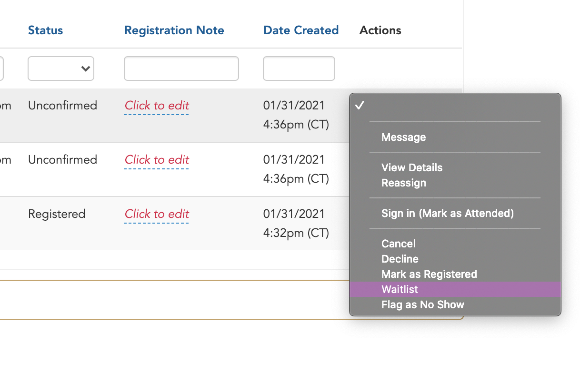Click the Actions column header
Viewport: 580px width, 392px height.
(380, 30)
